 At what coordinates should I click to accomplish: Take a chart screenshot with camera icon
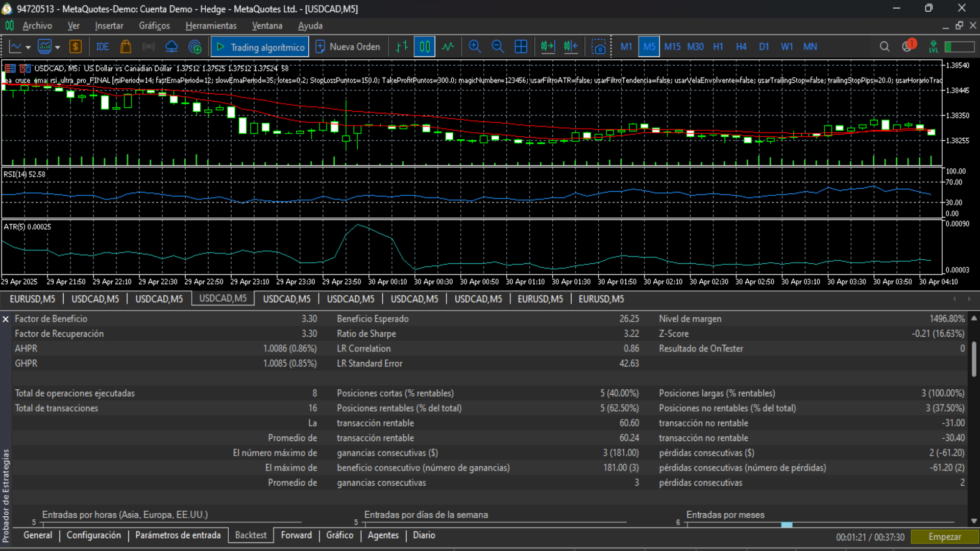click(599, 47)
